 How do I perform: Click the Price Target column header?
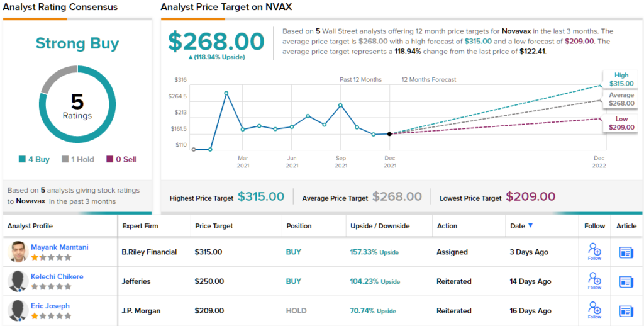point(214,226)
